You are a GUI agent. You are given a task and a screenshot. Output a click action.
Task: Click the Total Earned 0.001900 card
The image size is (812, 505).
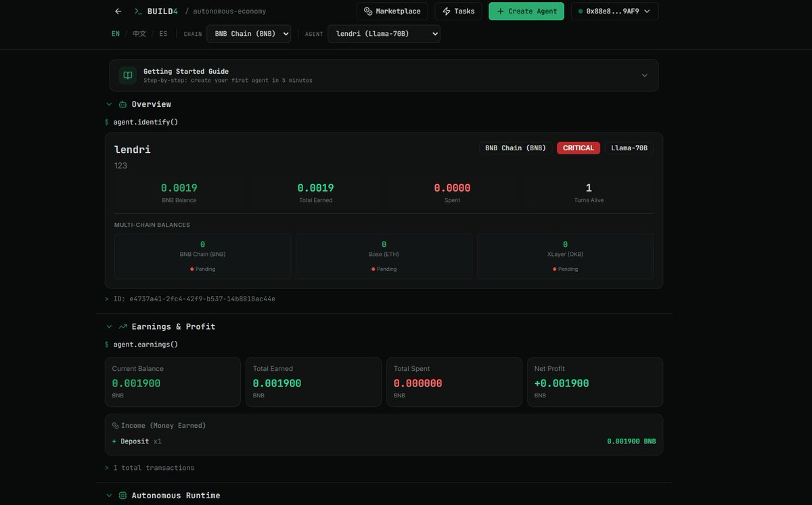tap(313, 382)
